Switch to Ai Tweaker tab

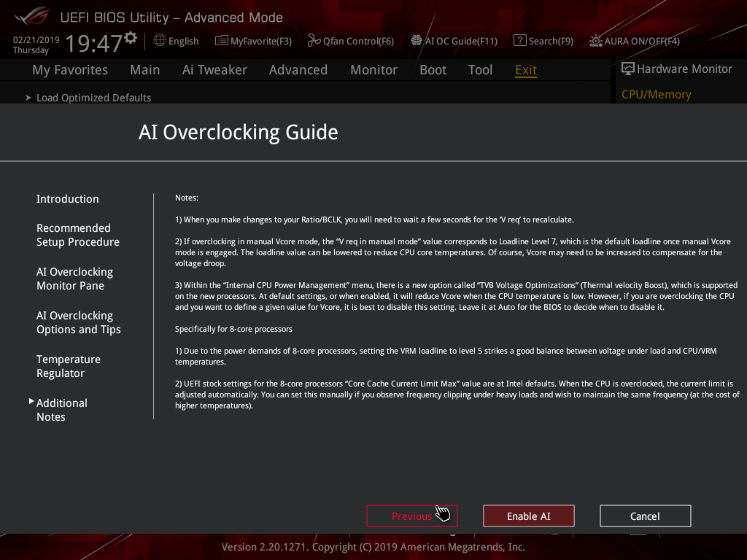click(x=214, y=70)
